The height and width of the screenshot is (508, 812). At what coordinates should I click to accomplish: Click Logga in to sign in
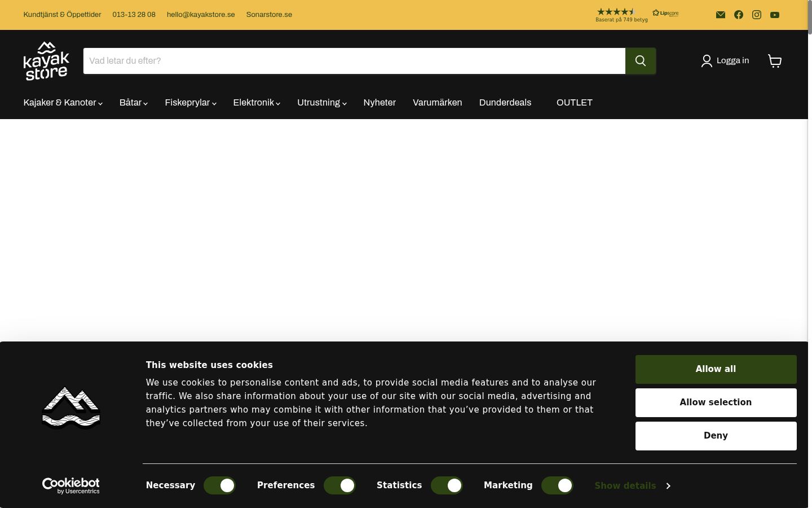(x=725, y=61)
